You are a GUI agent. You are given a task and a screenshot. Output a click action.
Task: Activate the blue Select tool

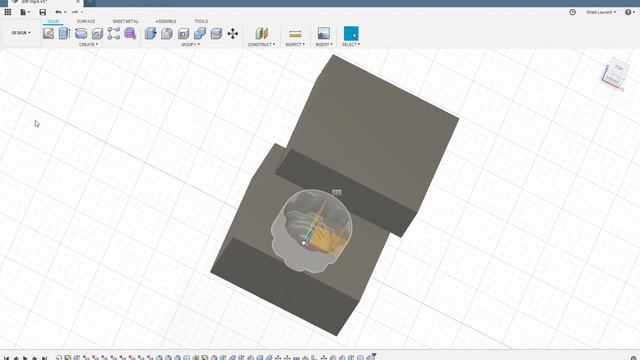pos(351,33)
